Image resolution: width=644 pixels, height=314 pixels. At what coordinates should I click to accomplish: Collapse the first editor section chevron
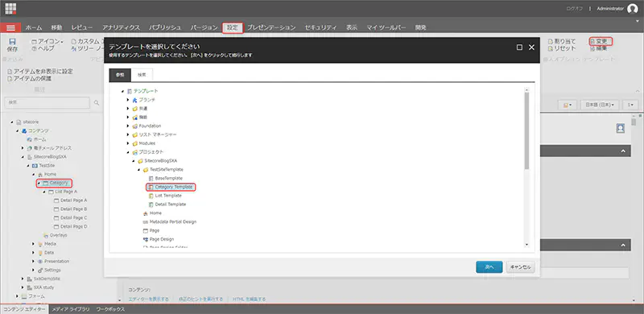(623, 151)
